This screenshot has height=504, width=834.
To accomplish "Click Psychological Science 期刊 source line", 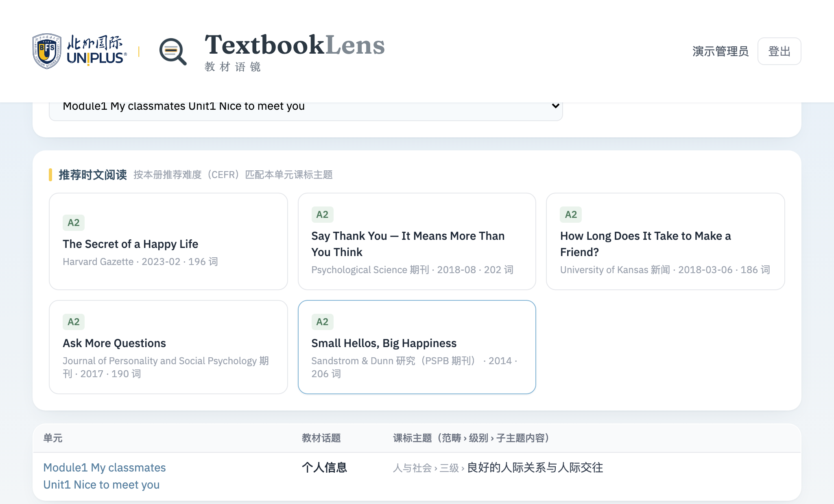I will [412, 270].
